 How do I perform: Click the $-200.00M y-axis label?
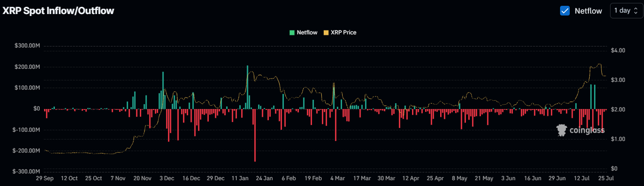[x=26, y=151]
